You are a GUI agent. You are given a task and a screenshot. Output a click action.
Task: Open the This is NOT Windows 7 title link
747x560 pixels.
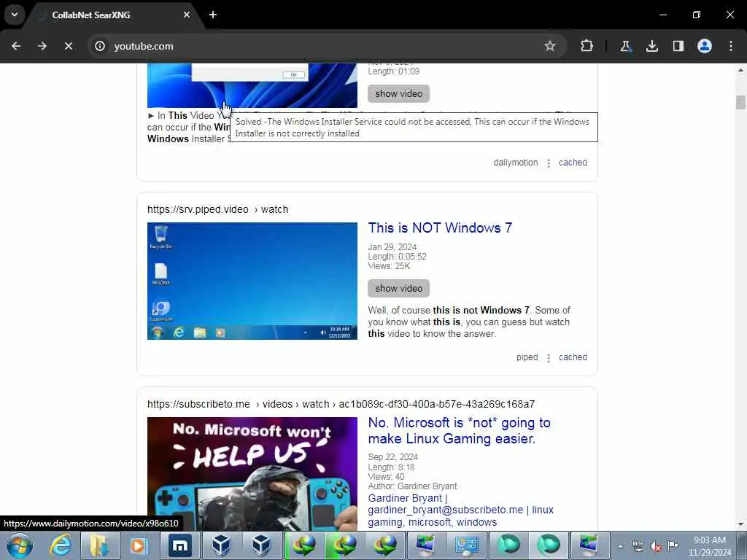[440, 227]
